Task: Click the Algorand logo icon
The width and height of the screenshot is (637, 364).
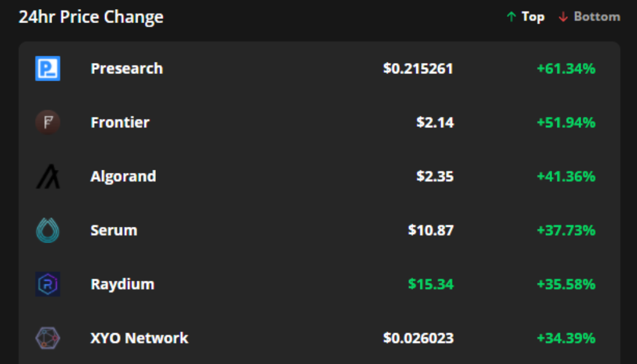Action: click(x=47, y=176)
